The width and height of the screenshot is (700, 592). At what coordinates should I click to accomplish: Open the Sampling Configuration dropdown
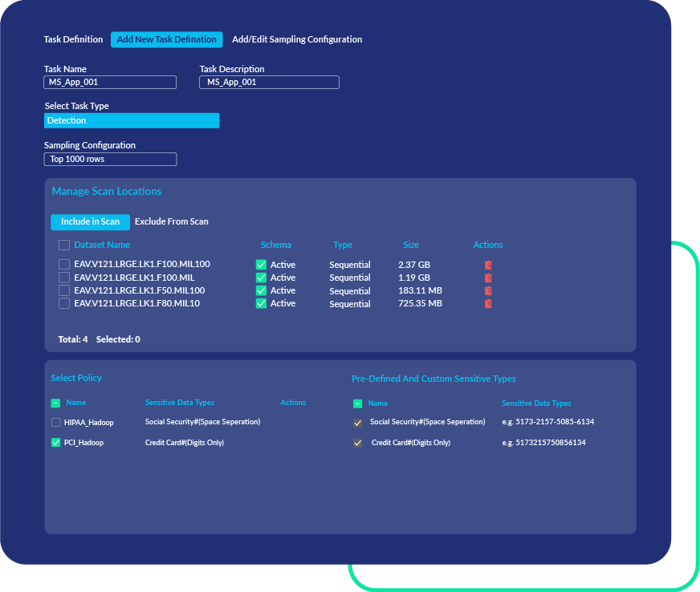[110, 159]
